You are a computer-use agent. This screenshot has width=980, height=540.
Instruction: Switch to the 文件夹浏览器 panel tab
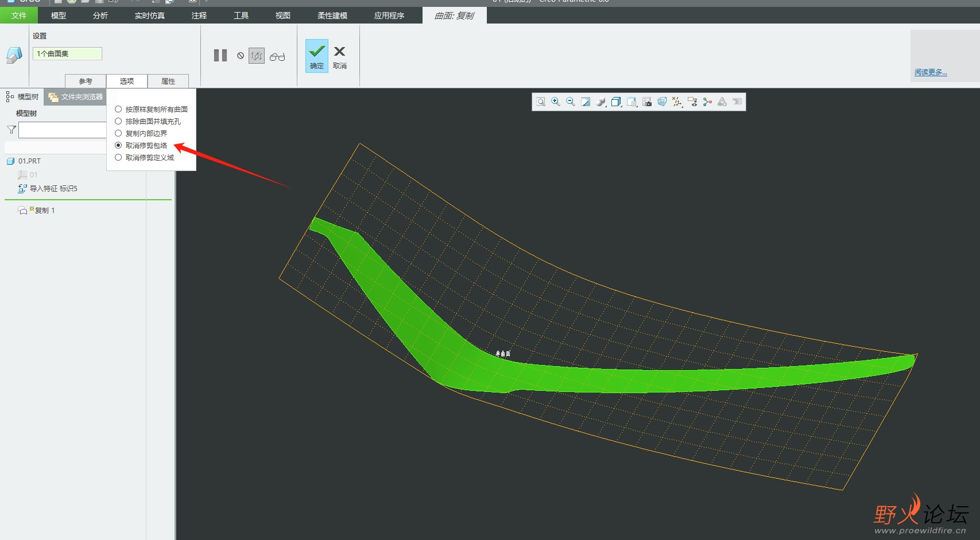pos(76,97)
